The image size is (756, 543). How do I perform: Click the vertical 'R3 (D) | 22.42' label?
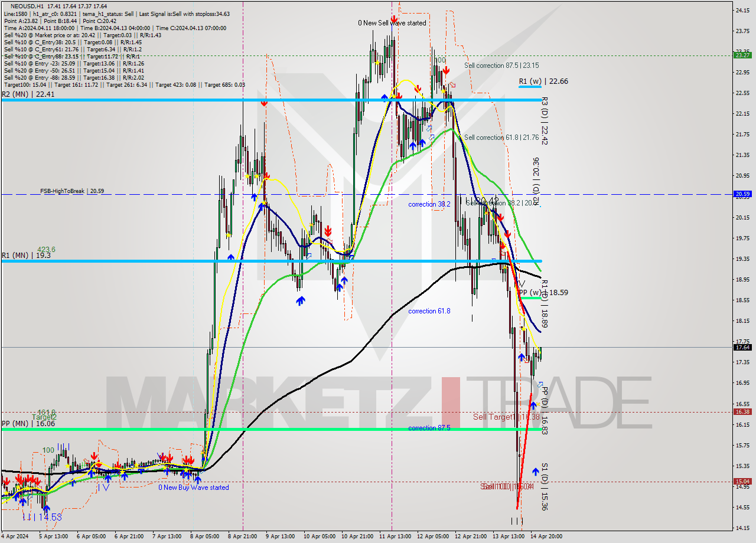[x=545, y=121]
